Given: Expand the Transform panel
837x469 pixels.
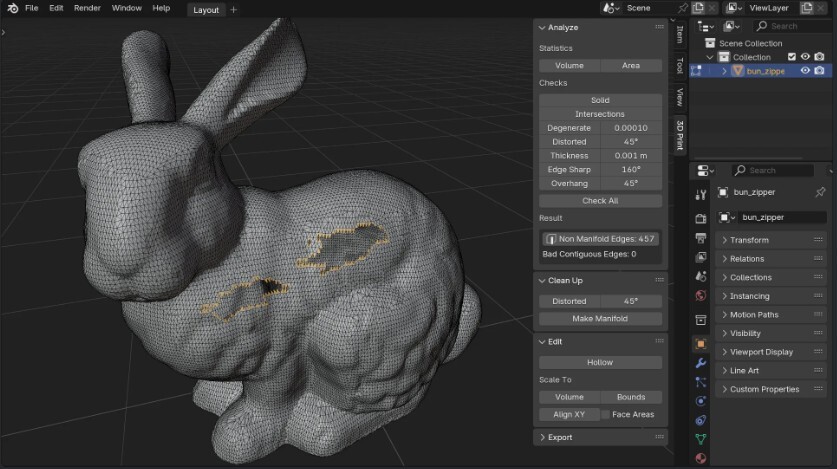Looking at the screenshot, I should (x=724, y=240).
